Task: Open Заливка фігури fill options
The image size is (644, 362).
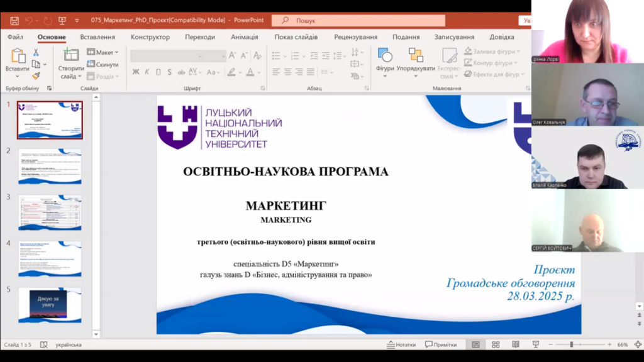Action: tap(492, 52)
